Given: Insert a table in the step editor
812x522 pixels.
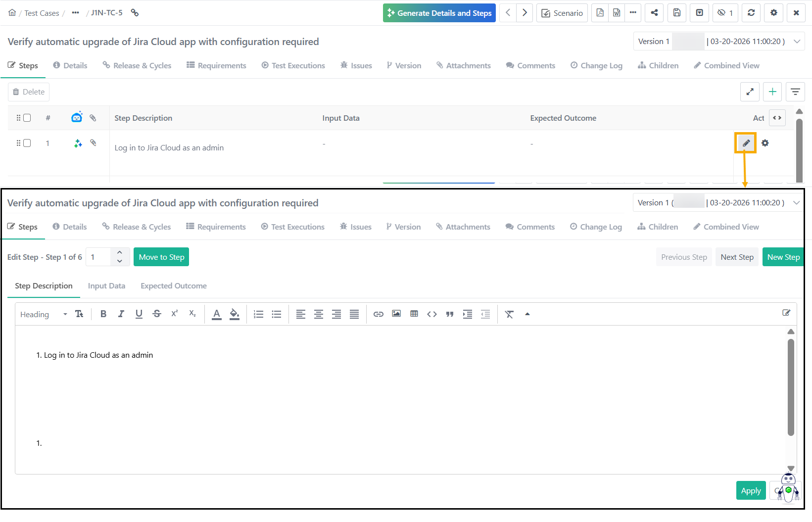Looking at the screenshot, I should click(414, 314).
